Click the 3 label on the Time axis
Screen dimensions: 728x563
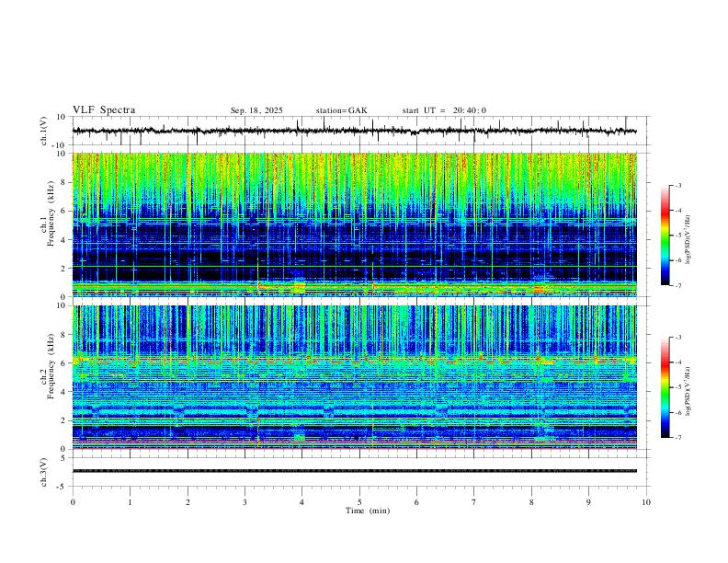tap(245, 502)
